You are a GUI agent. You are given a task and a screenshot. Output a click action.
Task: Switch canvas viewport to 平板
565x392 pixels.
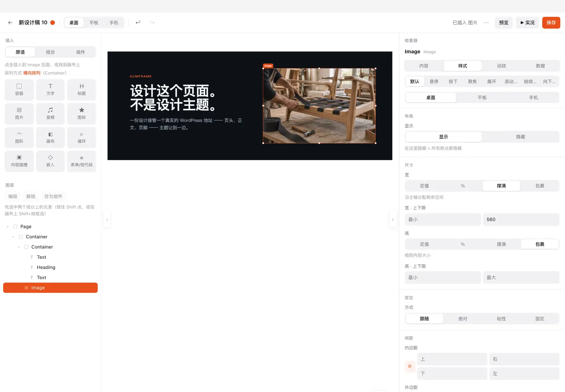tap(94, 23)
